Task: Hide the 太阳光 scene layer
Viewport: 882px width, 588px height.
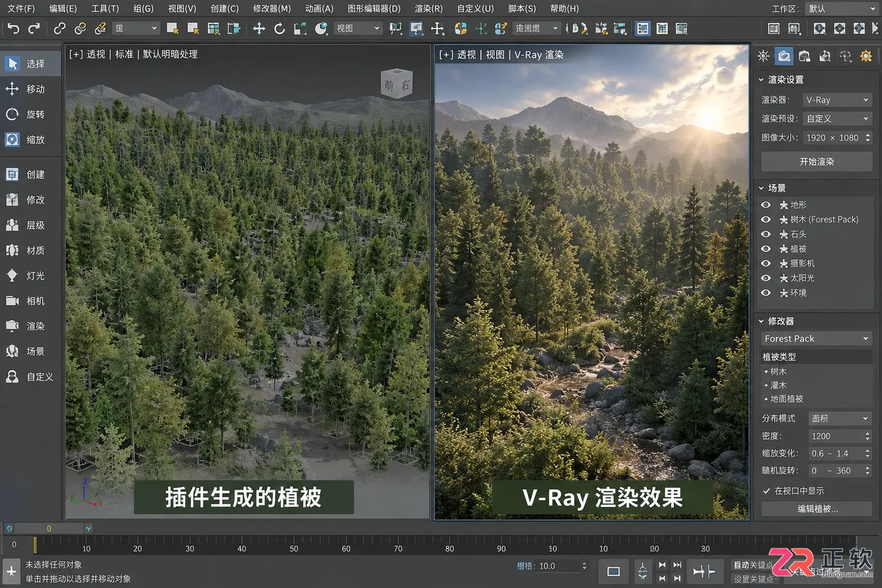Action: (x=766, y=278)
